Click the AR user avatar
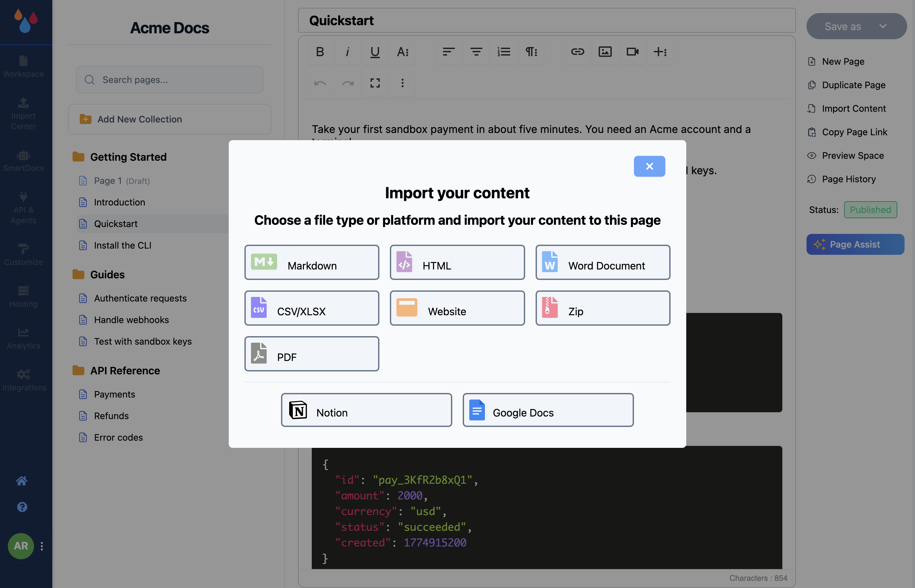Image resolution: width=915 pixels, height=588 pixels. (x=21, y=546)
